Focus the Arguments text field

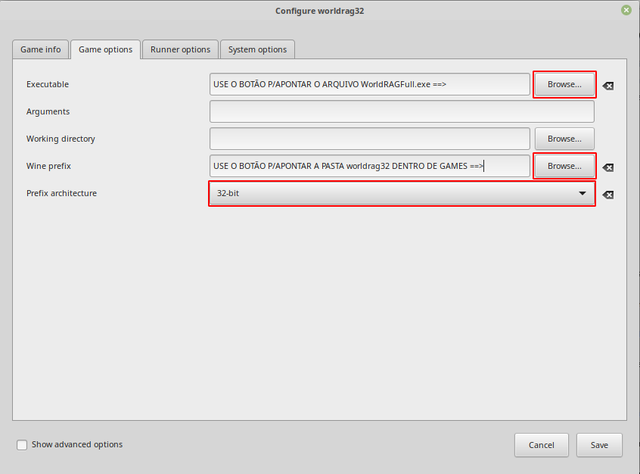pyautogui.click(x=402, y=111)
